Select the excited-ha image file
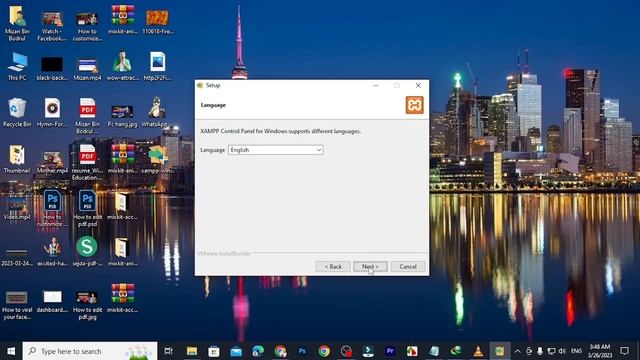The width and height of the screenshot is (640, 360). 52,252
